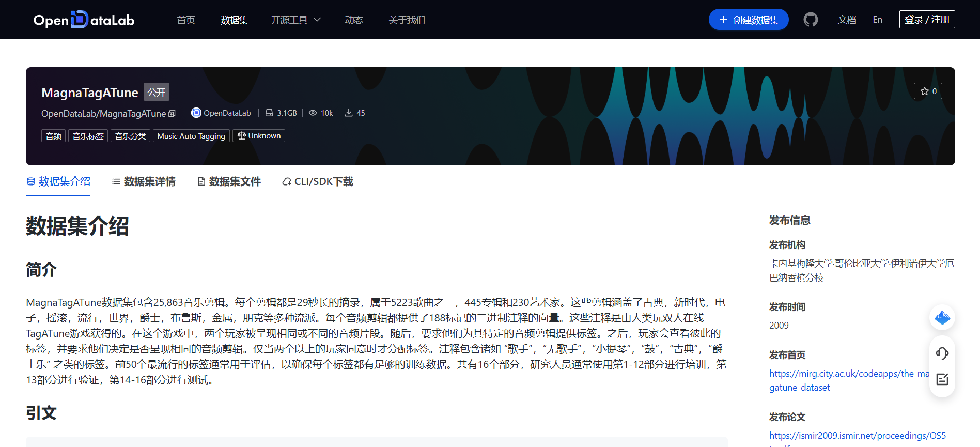Switch to 数据集文件 tab

coord(229,181)
